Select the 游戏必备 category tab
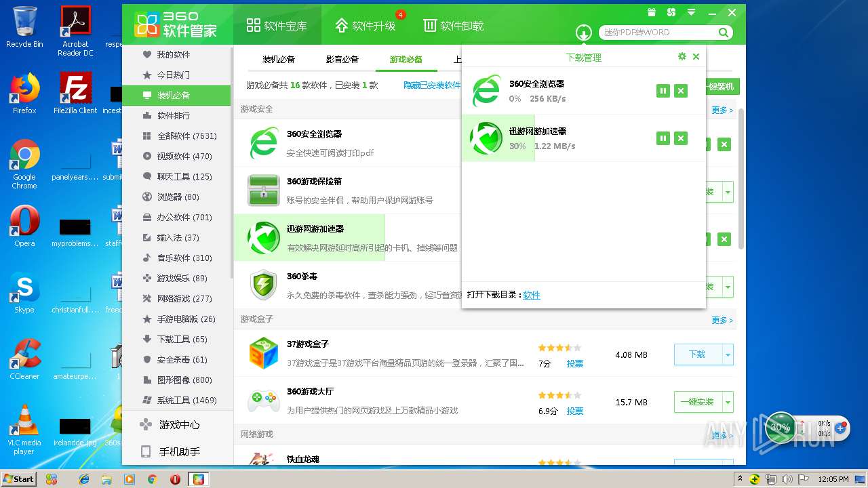The height and width of the screenshot is (488, 868). [406, 60]
